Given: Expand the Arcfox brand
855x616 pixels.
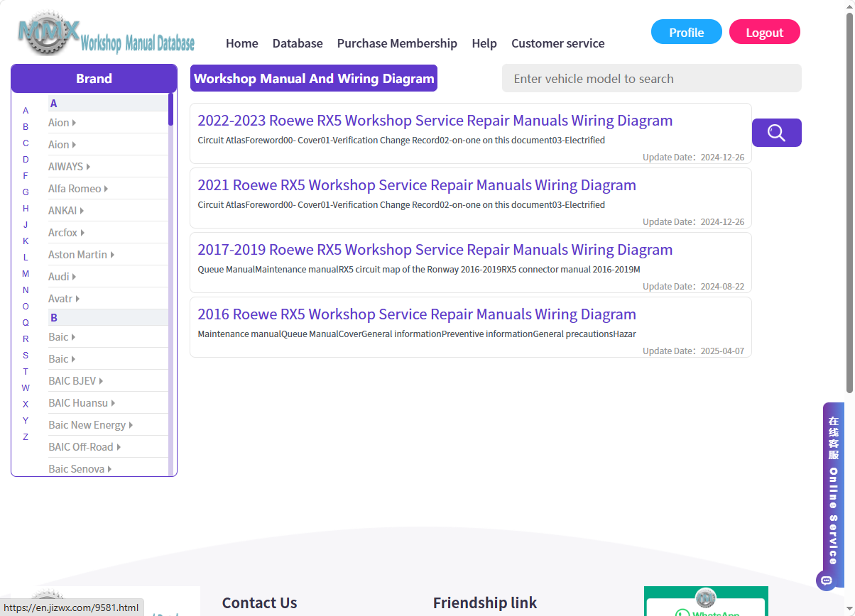Looking at the screenshot, I should (x=66, y=233).
